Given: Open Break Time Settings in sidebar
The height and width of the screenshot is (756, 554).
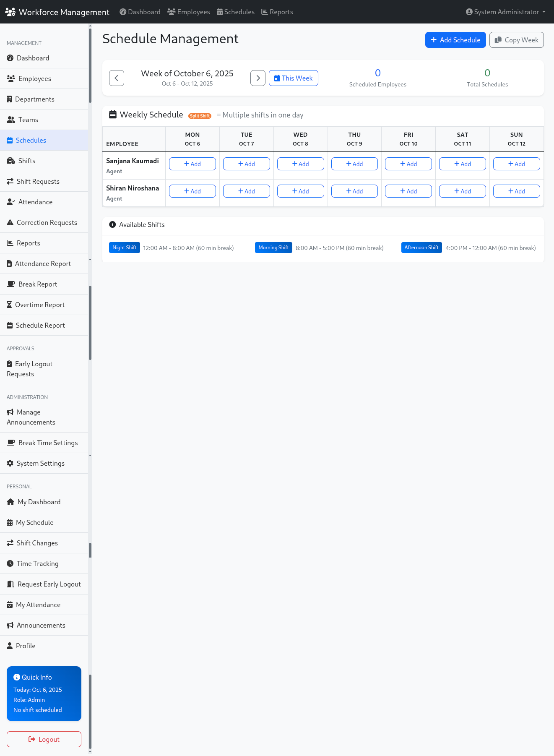Looking at the screenshot, I should [x=44, y=443].
